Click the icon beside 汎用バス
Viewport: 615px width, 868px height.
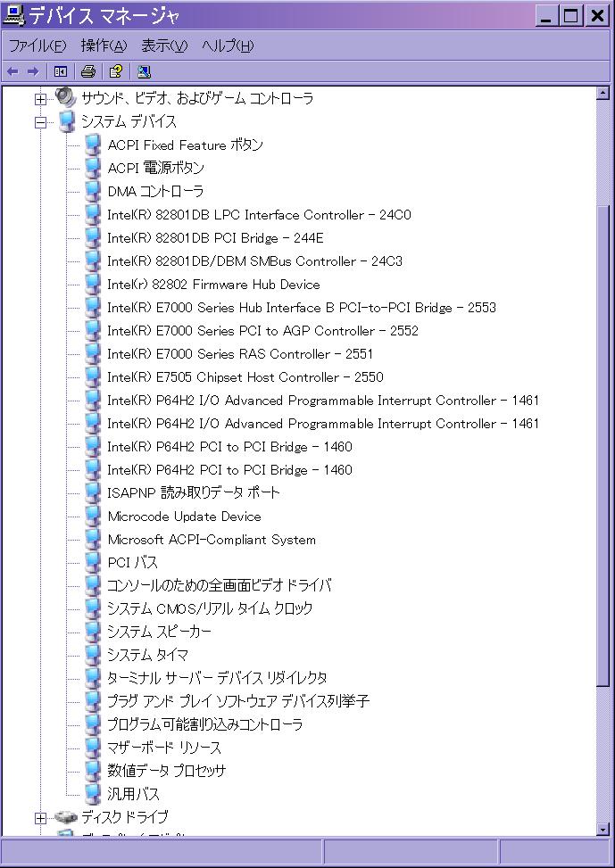click(x=92, y=794)
